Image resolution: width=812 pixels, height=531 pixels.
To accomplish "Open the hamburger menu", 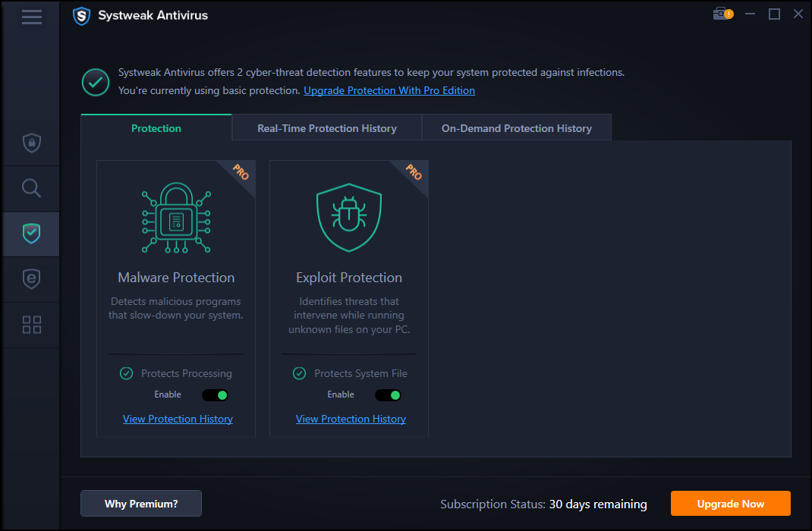I will 32,17.
